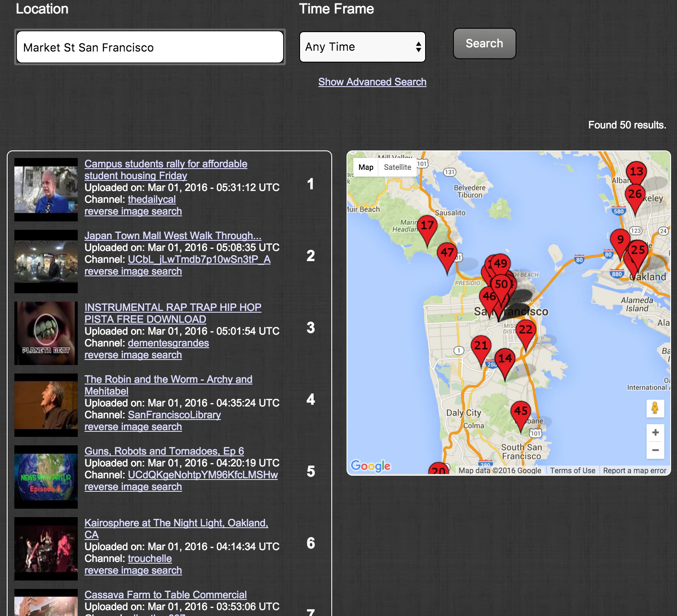Open Kairosphere at The Night Light video
This screenshot has width=677, height=616.
click(x=176, y=529)
